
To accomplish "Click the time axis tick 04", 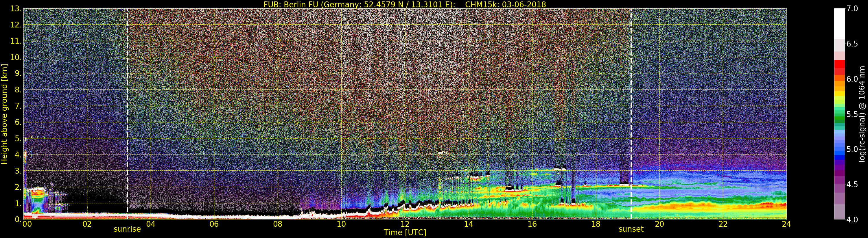I will 151,224.
